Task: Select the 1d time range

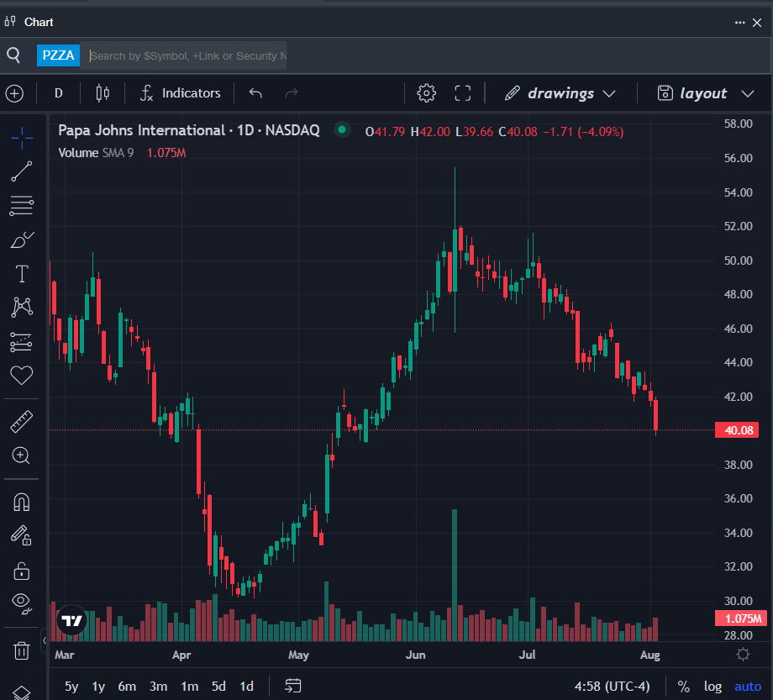Action: click(x=246, y=687)
